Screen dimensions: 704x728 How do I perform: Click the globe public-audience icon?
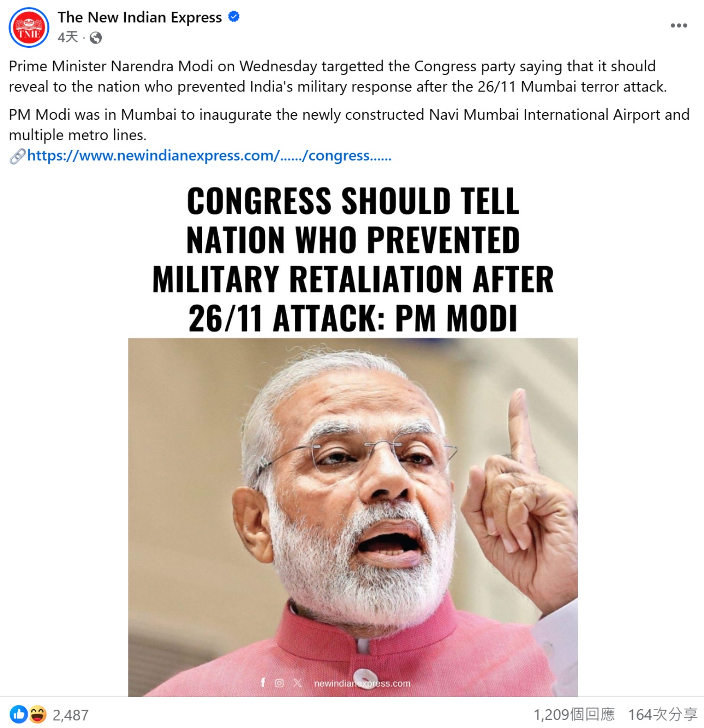tap(96, 38)
